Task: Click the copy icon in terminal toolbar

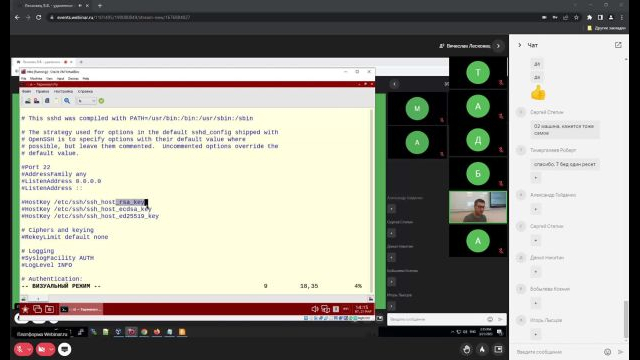Action: point(47,101)
